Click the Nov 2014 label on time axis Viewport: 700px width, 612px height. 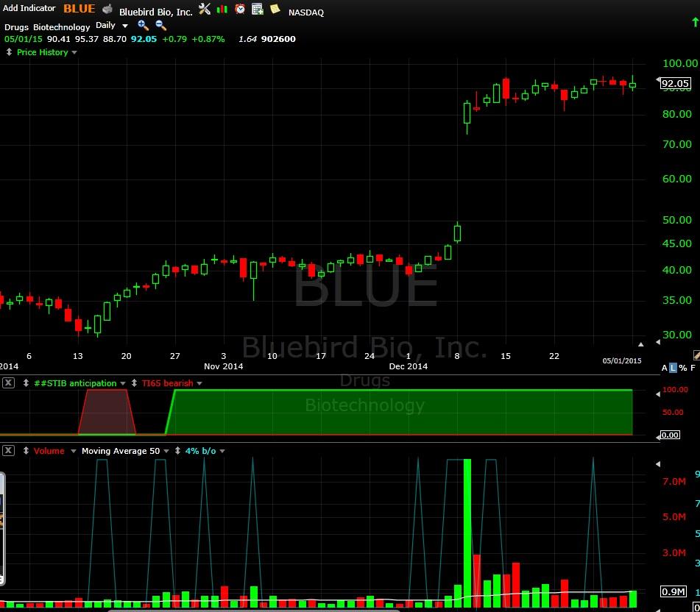click(x=224, y=366)
